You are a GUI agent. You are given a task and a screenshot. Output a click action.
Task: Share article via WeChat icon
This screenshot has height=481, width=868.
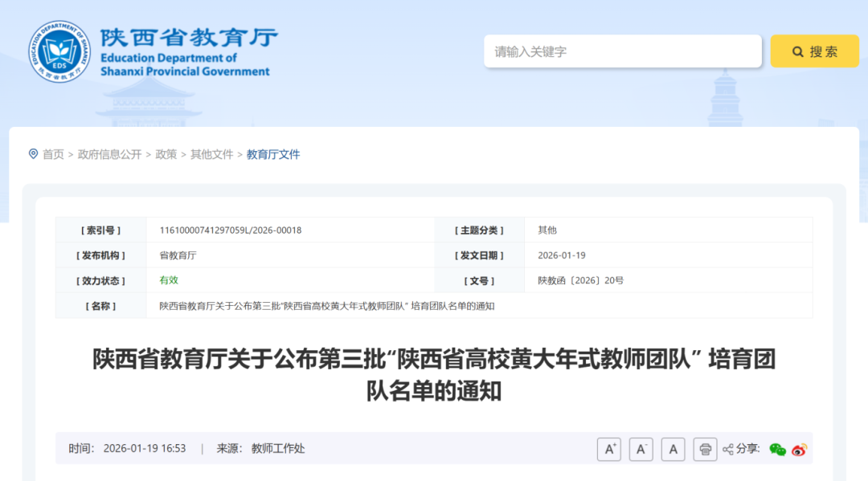click(x=777, y=449)
